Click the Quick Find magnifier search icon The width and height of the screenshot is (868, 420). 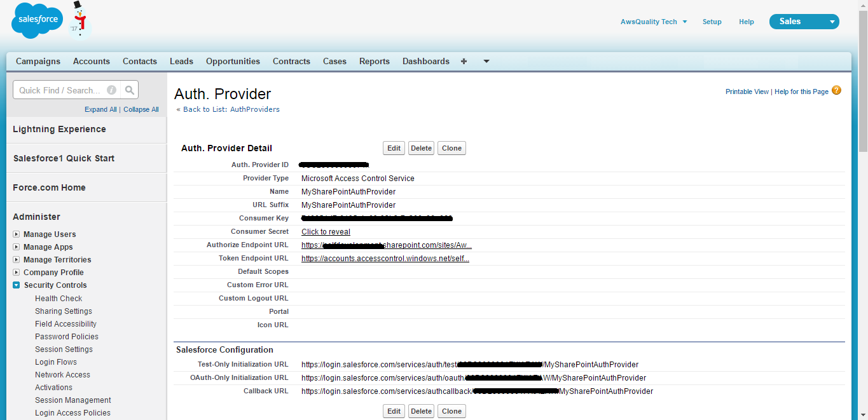click(x=130, y=90)
